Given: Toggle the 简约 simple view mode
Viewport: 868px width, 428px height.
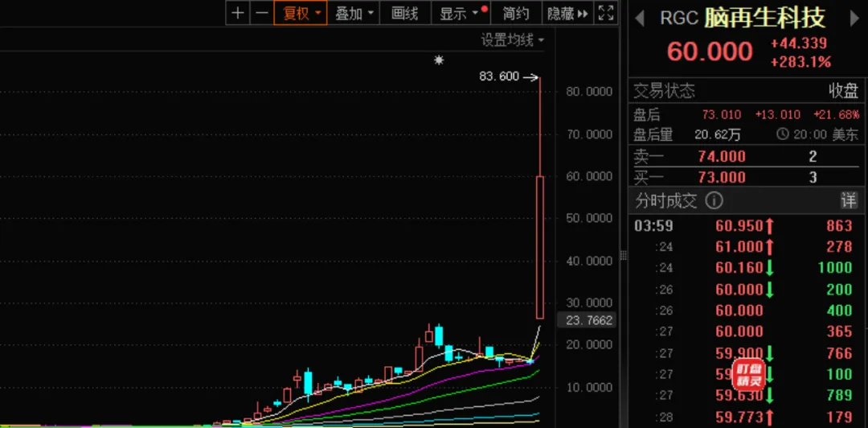Looking at the screenshot, I should [516, 13].
